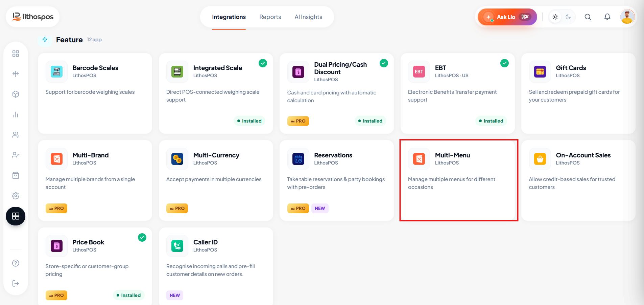Click the Price Book app icon

[x=56, y=246]
